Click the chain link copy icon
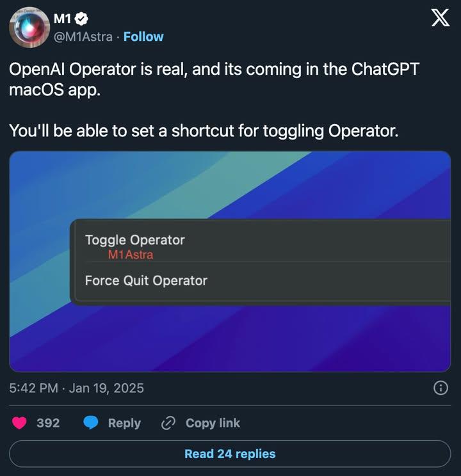Image resolution: width=461 pixels, height=476 pixels. (168, 423)
